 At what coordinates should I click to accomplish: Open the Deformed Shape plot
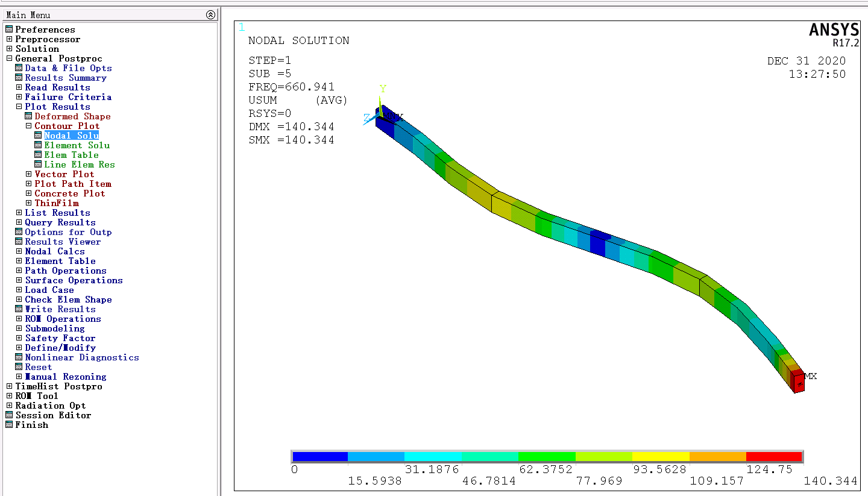pyautogui.click(x=71, y=116)
